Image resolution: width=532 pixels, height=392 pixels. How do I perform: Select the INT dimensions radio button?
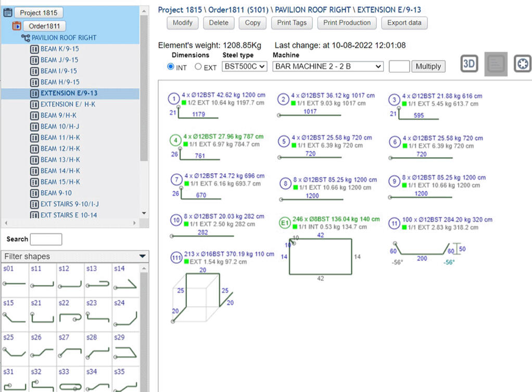click(x=171, y=66)
